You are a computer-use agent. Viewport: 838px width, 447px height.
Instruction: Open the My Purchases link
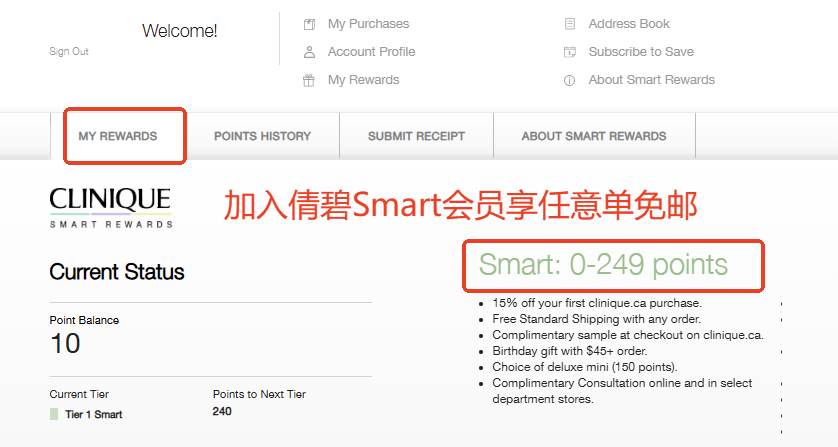tap(368, 24)
